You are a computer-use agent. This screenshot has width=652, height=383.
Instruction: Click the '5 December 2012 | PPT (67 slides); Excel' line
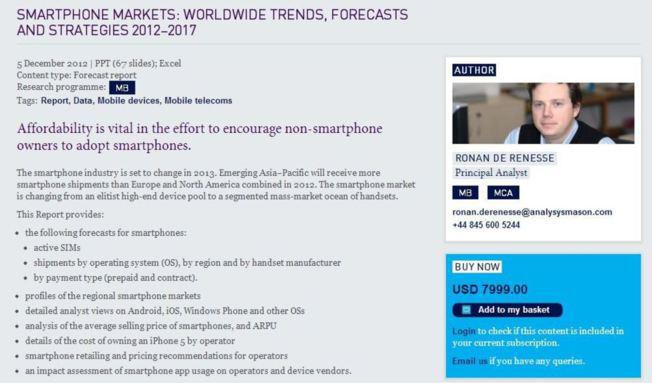(x=99, y=63)
